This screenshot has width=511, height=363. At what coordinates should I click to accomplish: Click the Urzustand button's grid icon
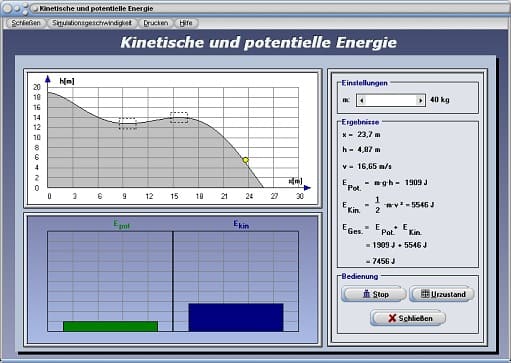tap(425, 294)
